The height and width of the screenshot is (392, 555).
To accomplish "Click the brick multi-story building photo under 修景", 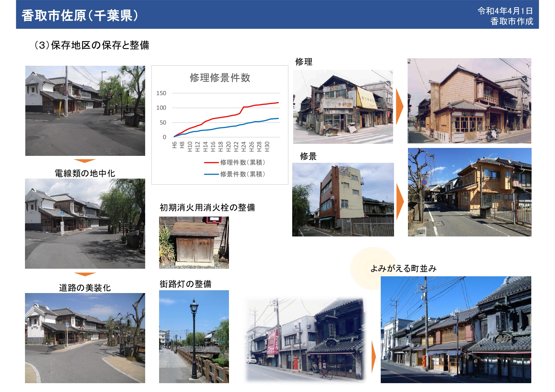I will [343, 199].
